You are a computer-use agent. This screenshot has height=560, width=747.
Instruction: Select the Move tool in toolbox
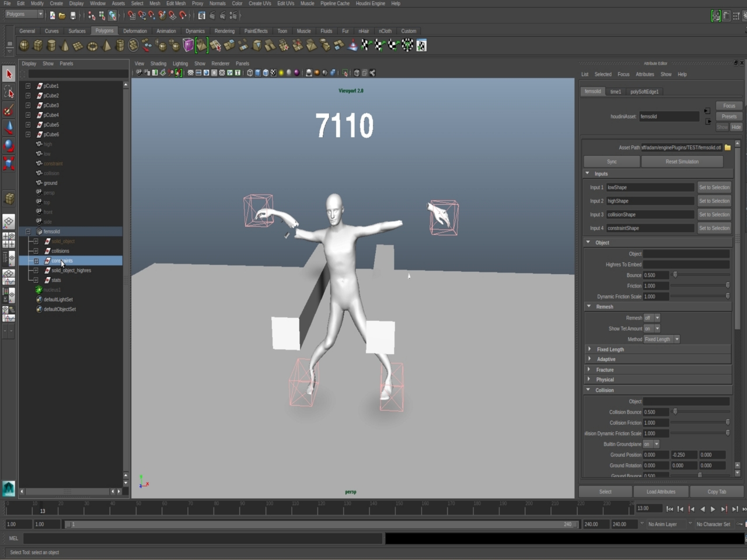(9, 128)
